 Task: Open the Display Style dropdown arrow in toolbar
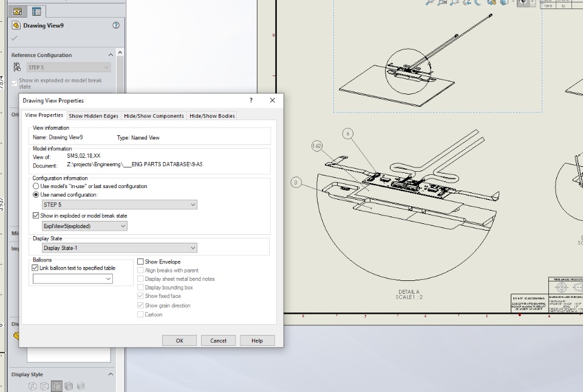[513, 2]
